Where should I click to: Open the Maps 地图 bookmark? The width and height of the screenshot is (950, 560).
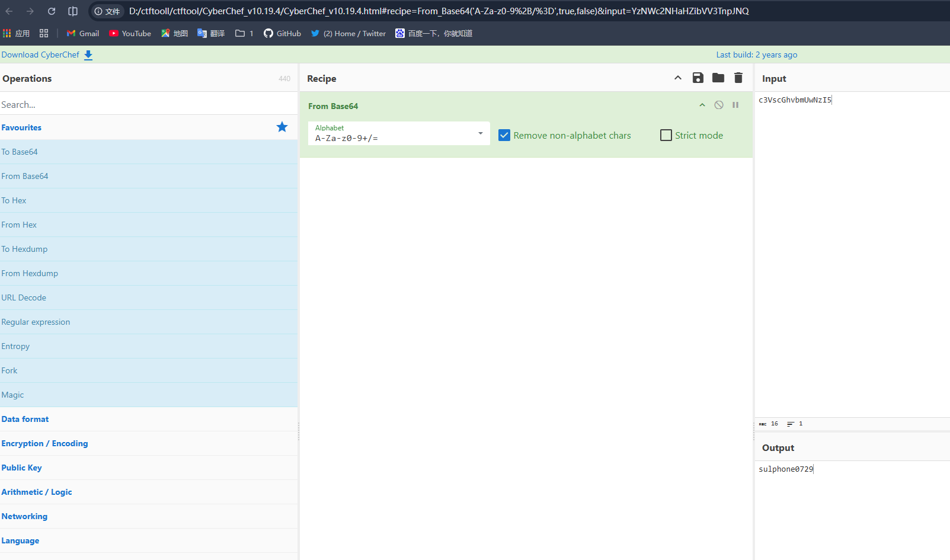click(x=174, y=33)
